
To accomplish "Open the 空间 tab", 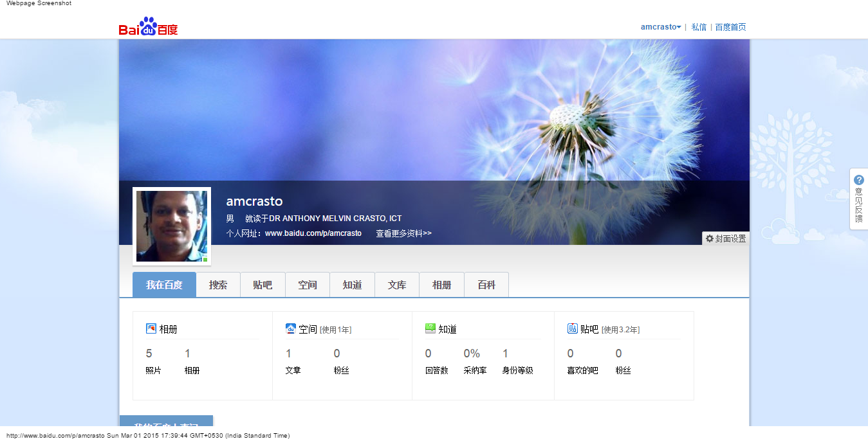I will click(x=308, y=285).
